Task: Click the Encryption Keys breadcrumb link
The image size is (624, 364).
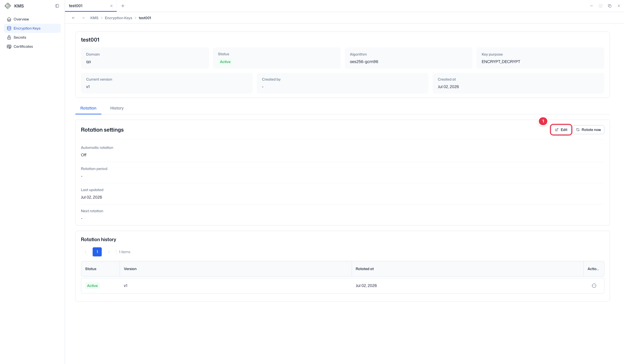Action: [x=118, y=18]
